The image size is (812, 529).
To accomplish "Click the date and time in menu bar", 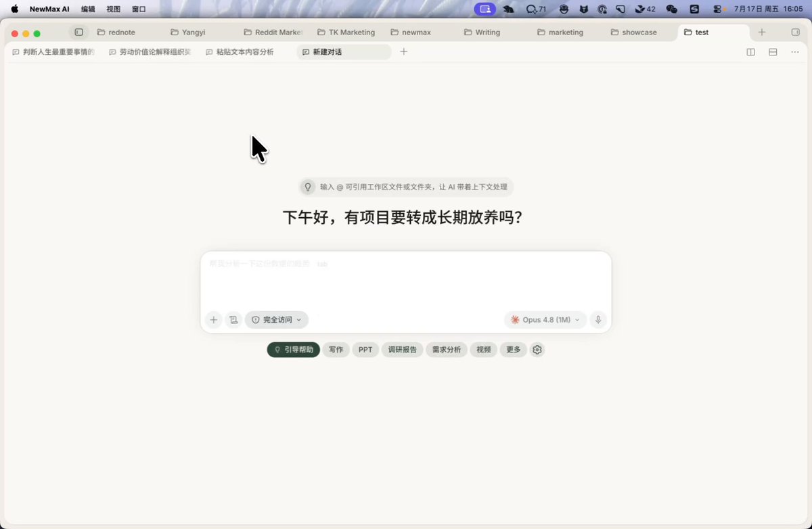I will click(768, 9).
